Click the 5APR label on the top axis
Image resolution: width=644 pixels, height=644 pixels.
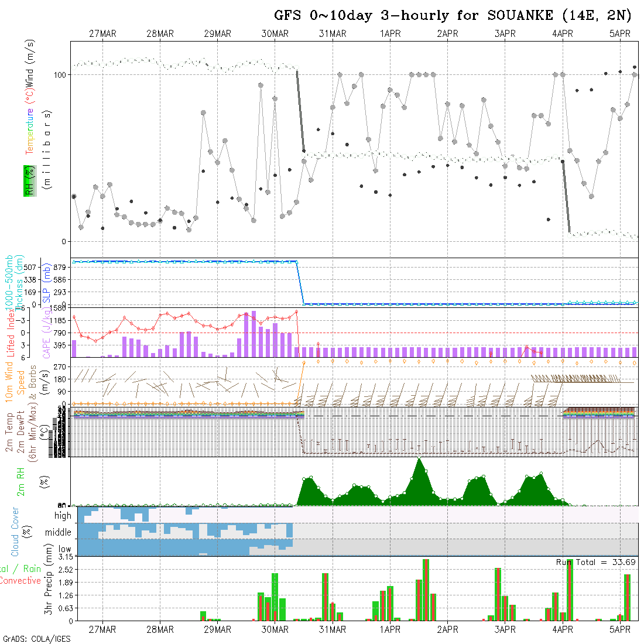point(620,34)
